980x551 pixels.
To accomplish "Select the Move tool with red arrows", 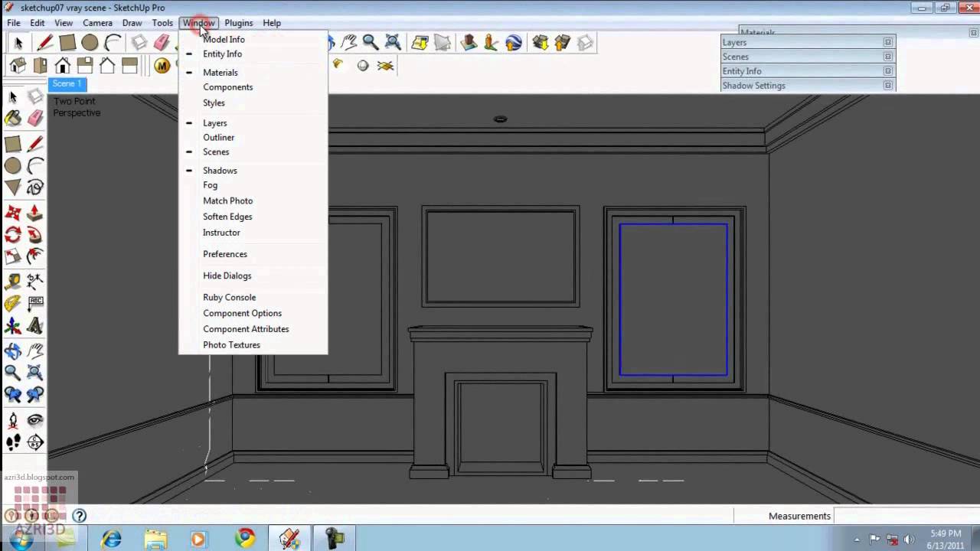I will (13, 213).
